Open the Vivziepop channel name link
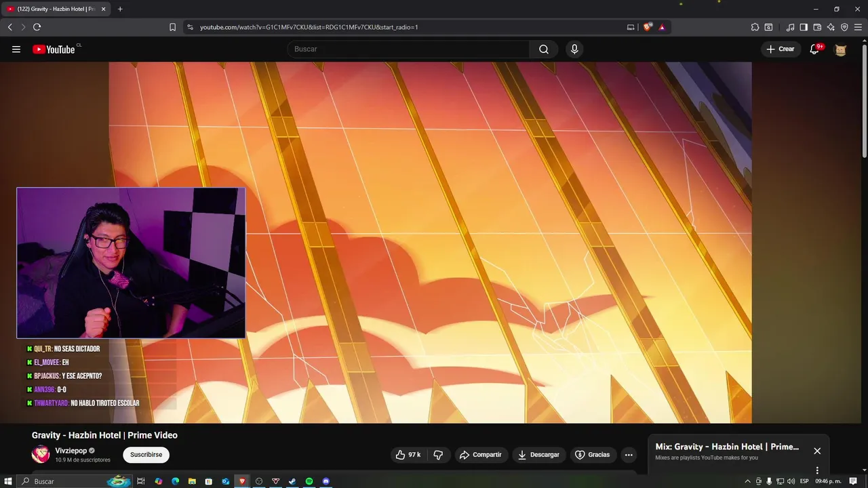This screenshot has width=868, height=488. pos(71,451)
